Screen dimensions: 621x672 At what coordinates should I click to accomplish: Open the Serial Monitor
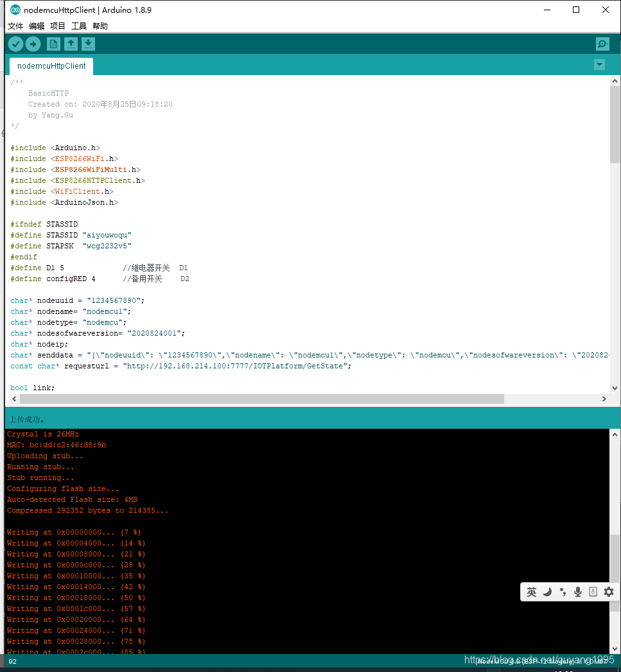pos(602,44)
